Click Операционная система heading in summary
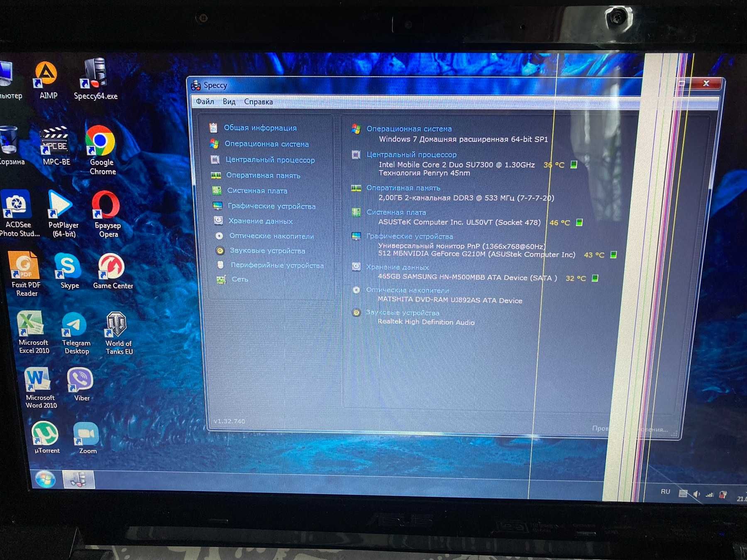The height and width of the screenshot is (560, 747). pyautogui.click(x=409, y=129)
